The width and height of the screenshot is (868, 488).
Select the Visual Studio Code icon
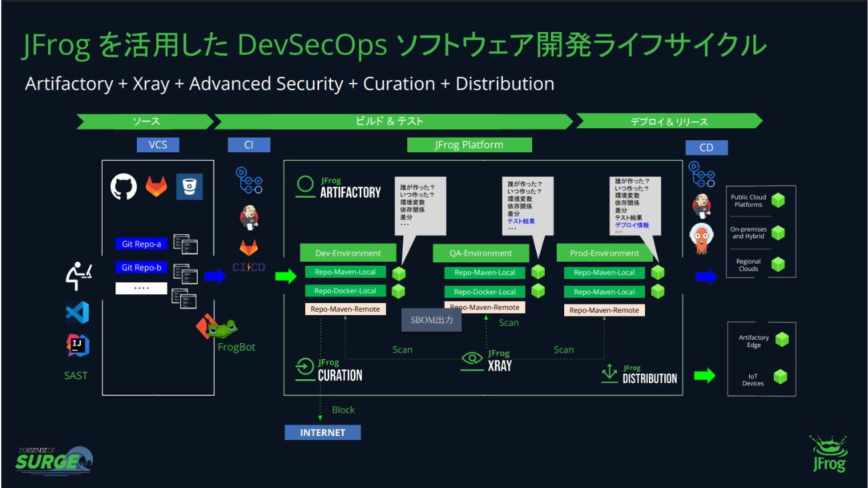click(x=77, y=312)
